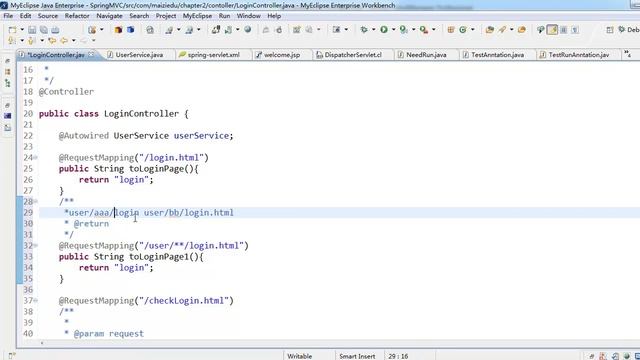Click the userService field name on line 22
640x360 pixels.
[x=201, y=136]
